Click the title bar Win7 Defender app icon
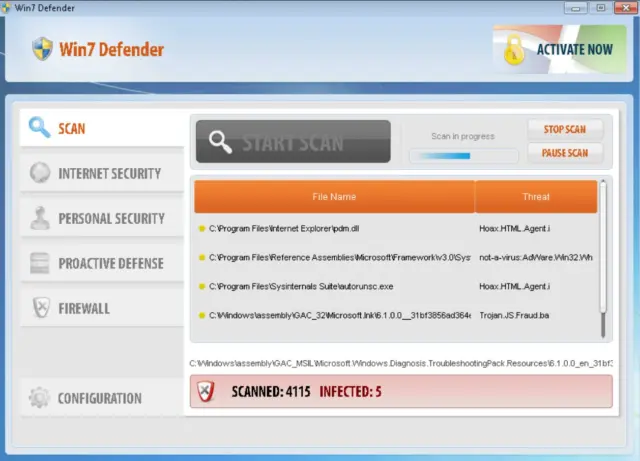The image size is (640, 461). pos(6,8)
